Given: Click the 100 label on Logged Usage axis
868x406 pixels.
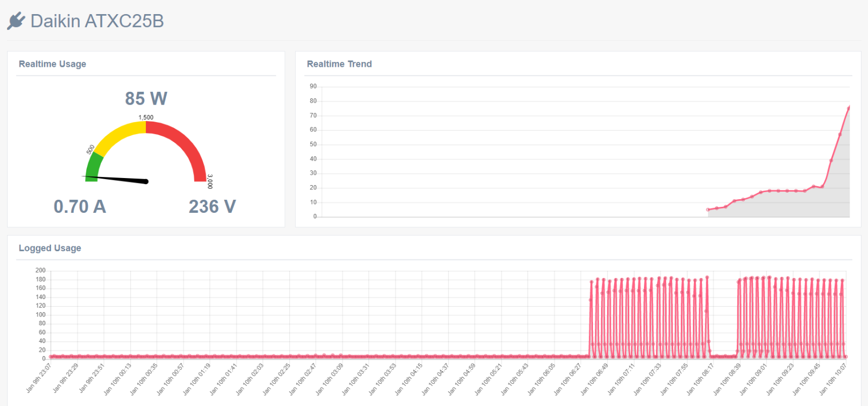Looking at the screenshot, I should point(41,314).
